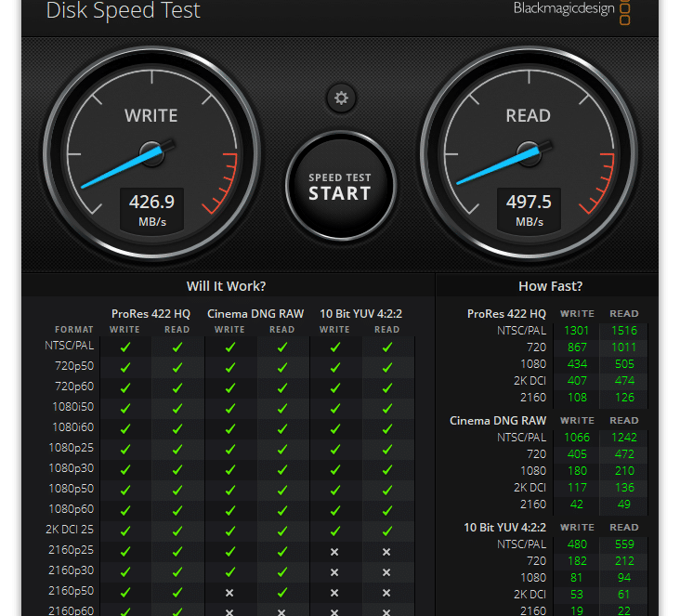Viewport: 680px width, 616px height.
Task: Click 10 Bit YUV 1080 read value 94
Action: [624, 577]
